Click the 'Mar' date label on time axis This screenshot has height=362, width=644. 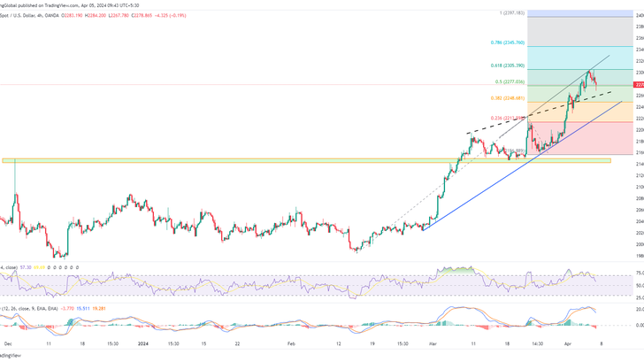(433, 343)
